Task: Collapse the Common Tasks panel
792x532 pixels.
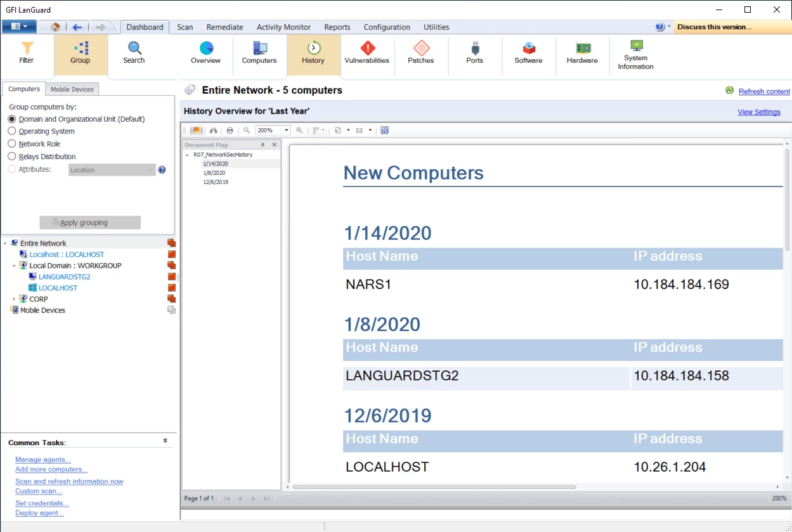Action: coord(165,441)
